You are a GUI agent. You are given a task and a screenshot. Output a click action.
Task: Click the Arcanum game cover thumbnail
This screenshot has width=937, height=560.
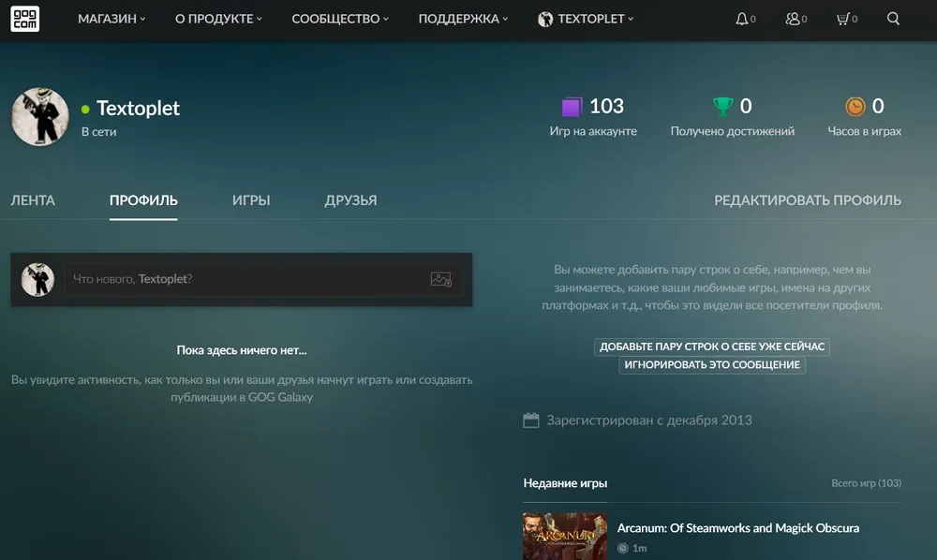point(565,536)
